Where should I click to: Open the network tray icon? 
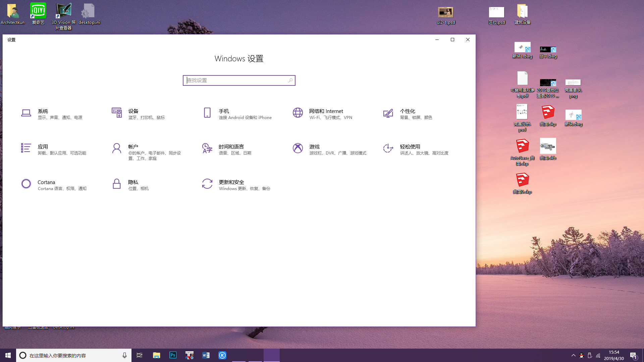598,355
